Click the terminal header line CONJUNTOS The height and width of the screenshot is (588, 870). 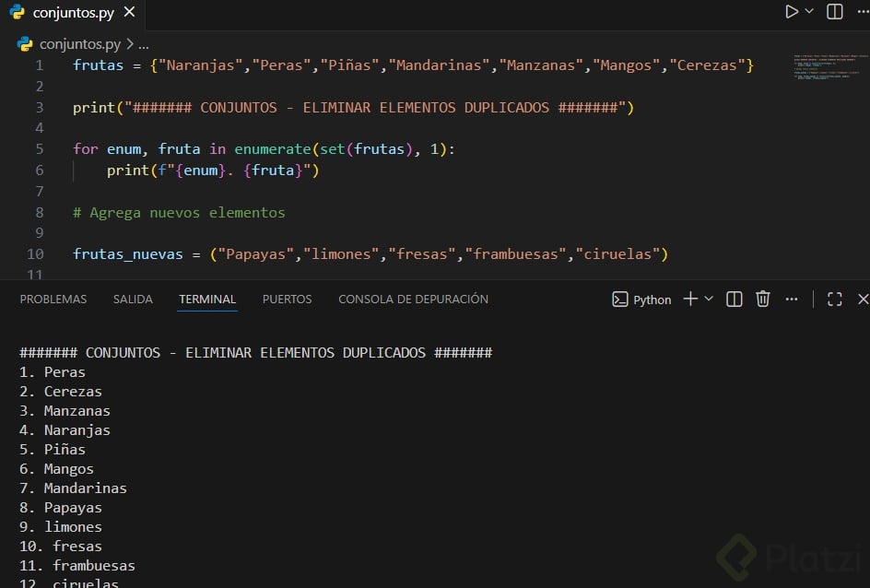[x=256, y=353]
